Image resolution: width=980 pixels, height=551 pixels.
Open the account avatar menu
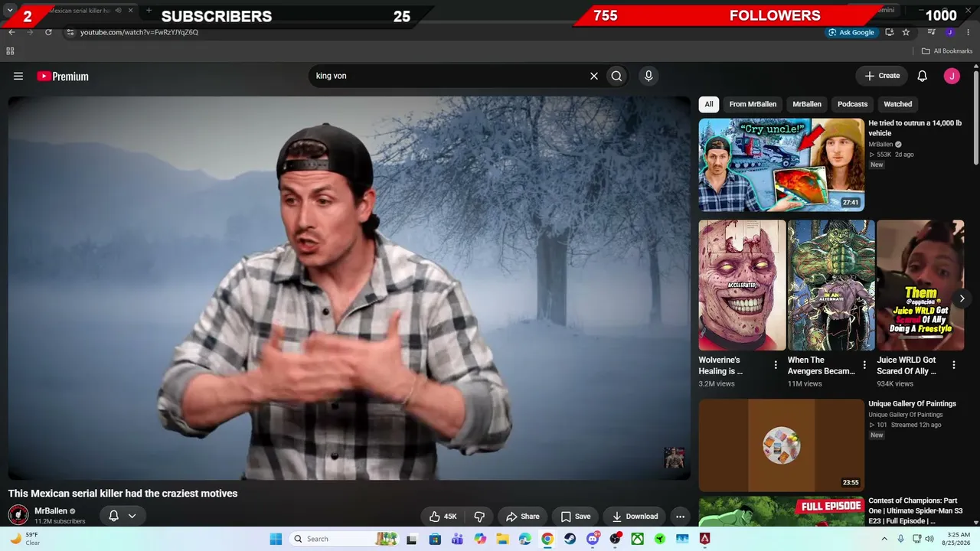952,76
